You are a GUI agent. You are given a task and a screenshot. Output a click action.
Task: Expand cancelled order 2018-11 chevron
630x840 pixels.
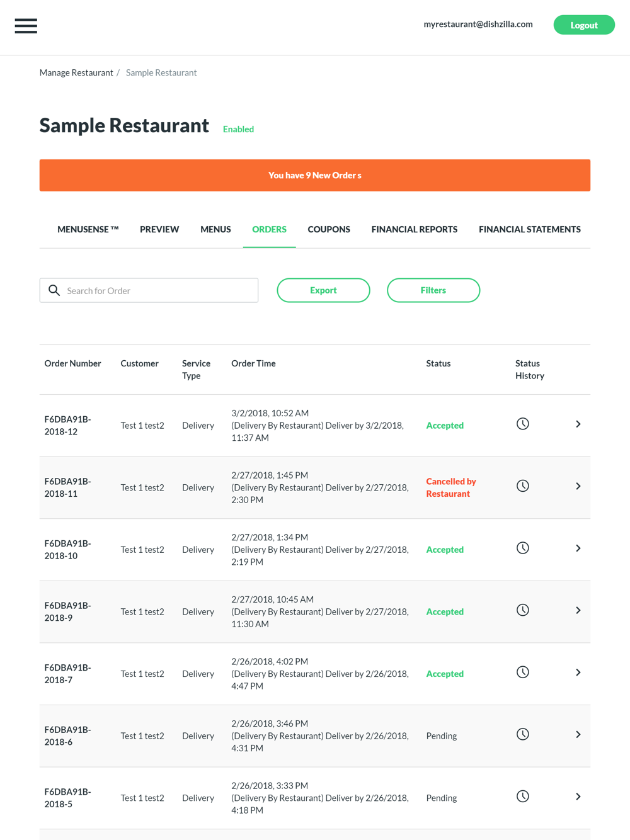tap(578, 486)
